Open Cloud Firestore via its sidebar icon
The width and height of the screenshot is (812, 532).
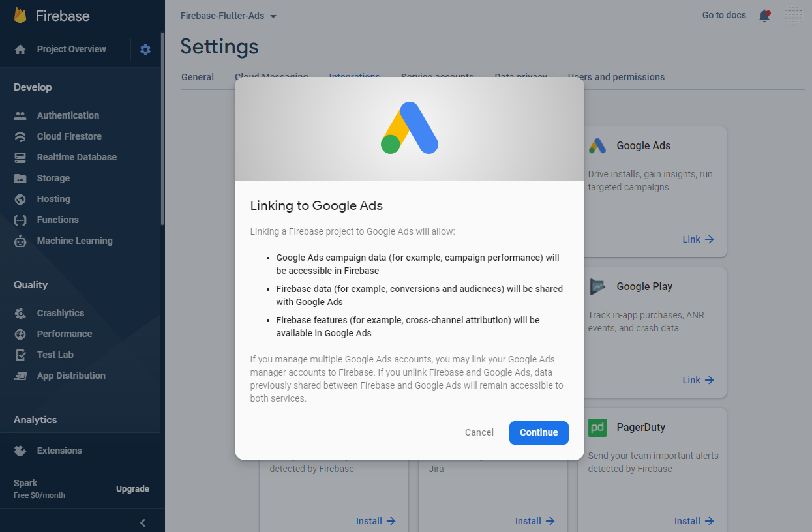coord(20,136)
